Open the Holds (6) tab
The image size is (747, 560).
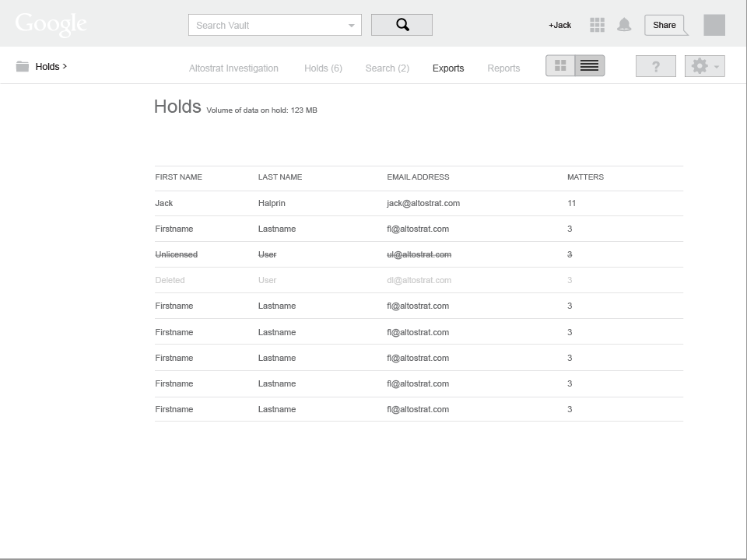pos(323,68)
